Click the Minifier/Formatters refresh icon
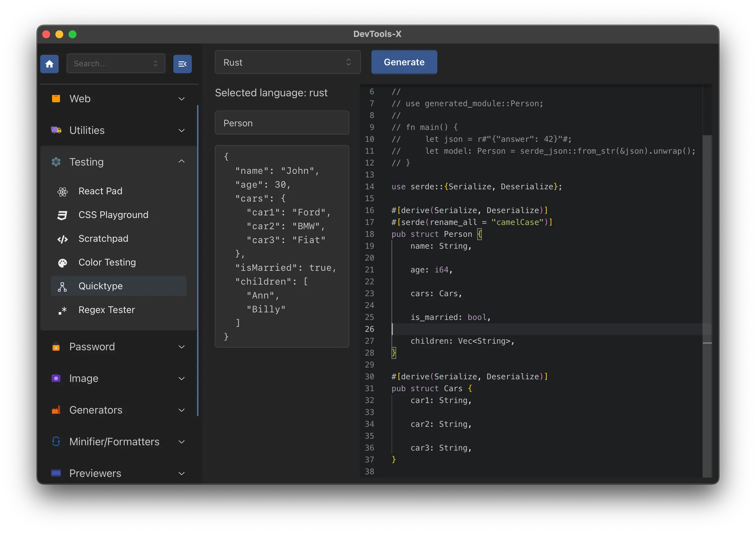The width and height of the screenshot is (756, 533). (x=56, y=442)
